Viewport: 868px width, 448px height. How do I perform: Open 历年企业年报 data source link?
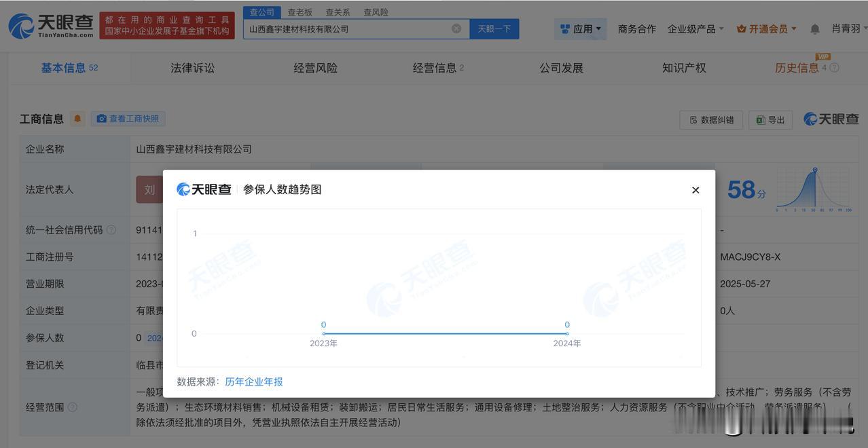pos(254,382)
